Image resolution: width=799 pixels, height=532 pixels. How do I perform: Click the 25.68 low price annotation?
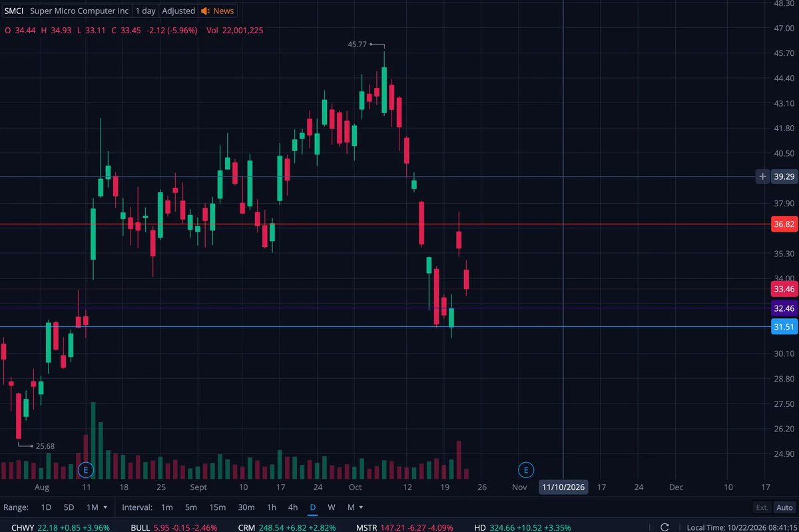point(44,446)
